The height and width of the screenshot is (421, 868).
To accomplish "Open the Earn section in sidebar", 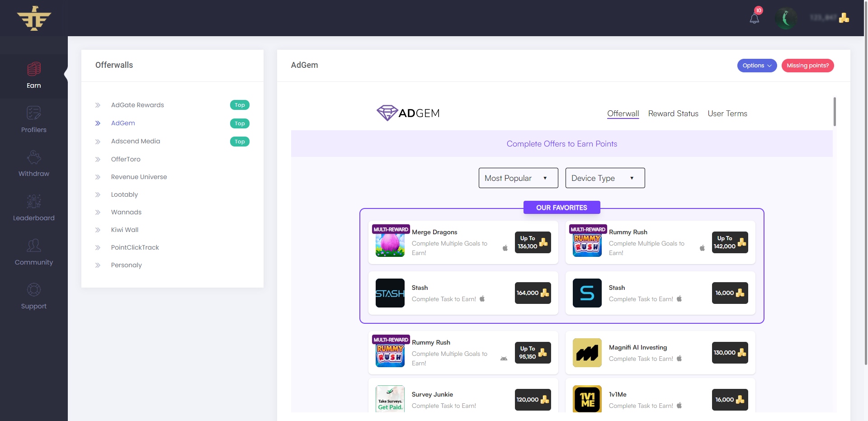I will pos(34,76).
